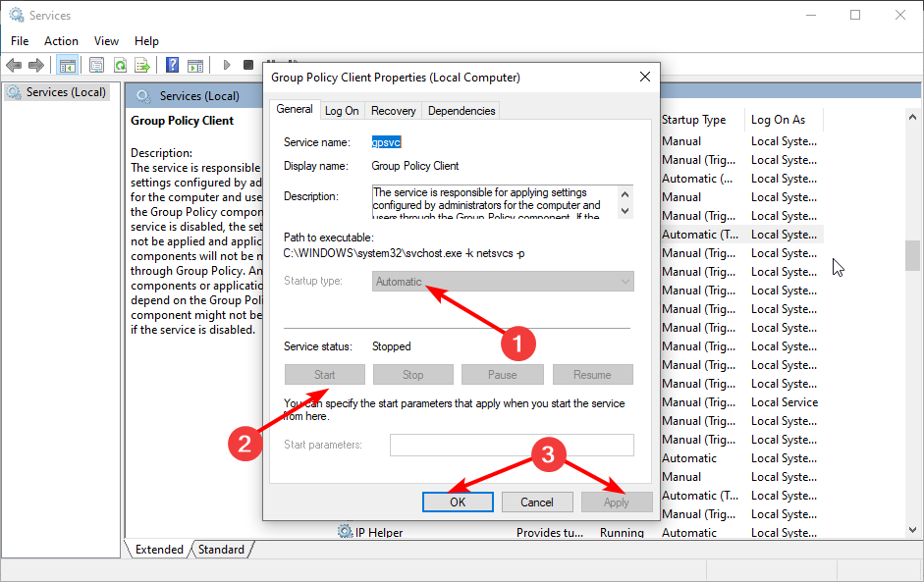Image resolution: width=924 pixels, height=582 pixels.
Task: Click the services list scrollbar down arrow
Action: tap(912, 530)
